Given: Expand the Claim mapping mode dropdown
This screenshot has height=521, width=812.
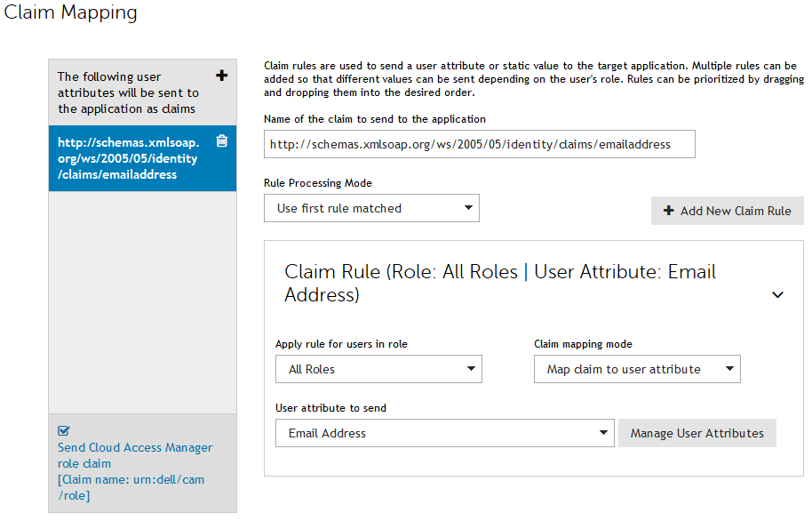Looking at the screenshot, I should click(636, 369).
